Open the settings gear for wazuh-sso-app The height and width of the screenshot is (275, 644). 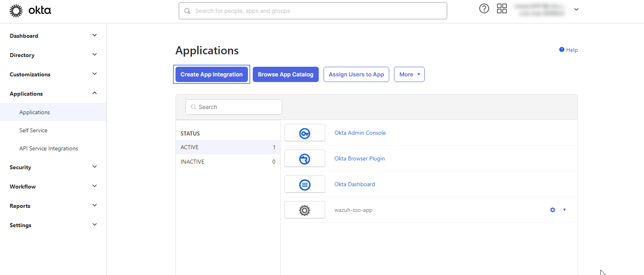pos(553,210)
